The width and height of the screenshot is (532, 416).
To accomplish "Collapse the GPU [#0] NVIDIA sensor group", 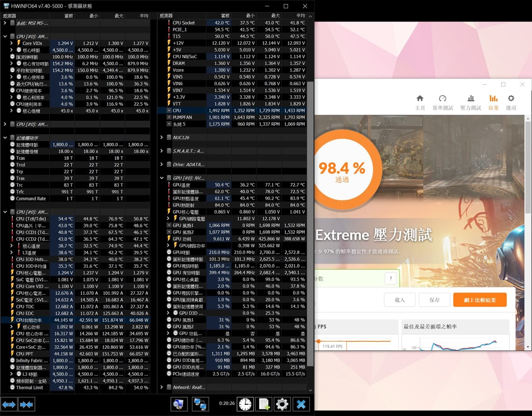I will point(162,178).
